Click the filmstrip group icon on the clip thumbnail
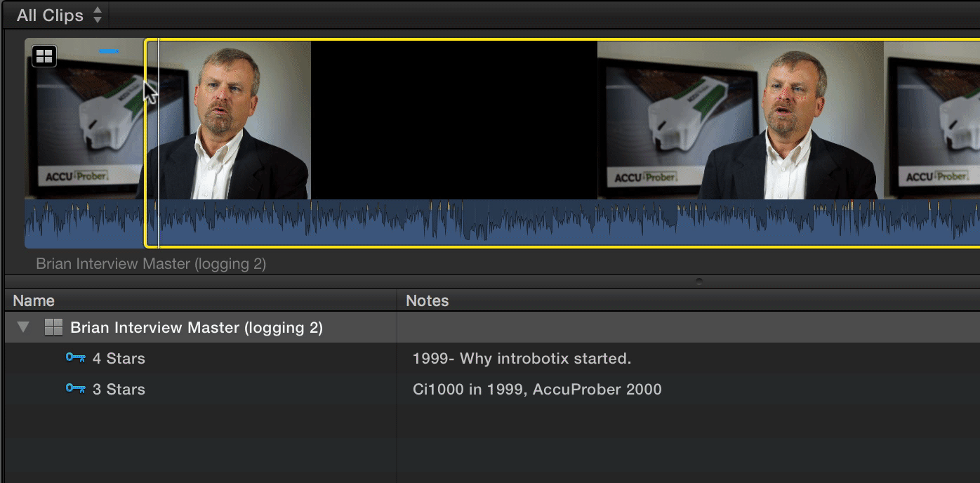 pos(44,55)
